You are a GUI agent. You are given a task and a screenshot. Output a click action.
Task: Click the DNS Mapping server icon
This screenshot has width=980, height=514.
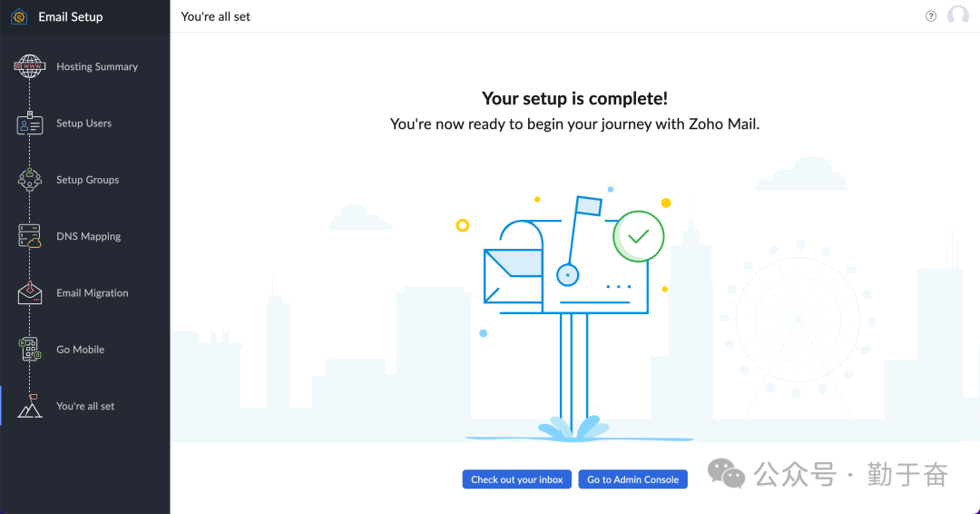click(x=30, y=236)
